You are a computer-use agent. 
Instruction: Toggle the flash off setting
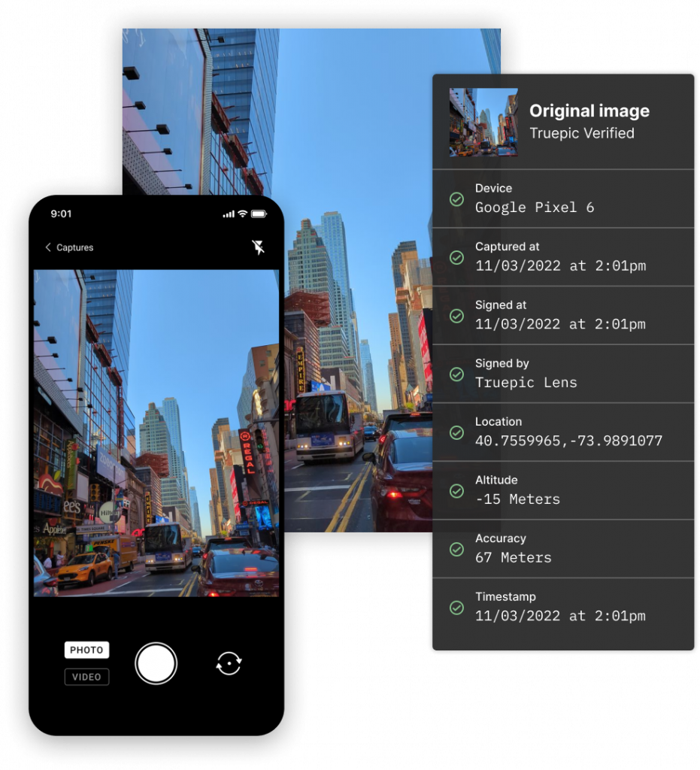pos(259,247)
